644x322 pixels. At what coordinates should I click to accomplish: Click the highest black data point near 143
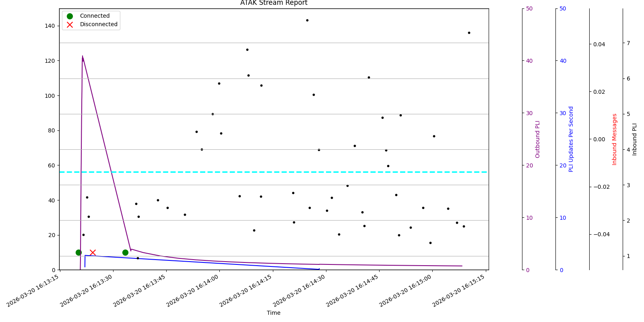[307, 20]
